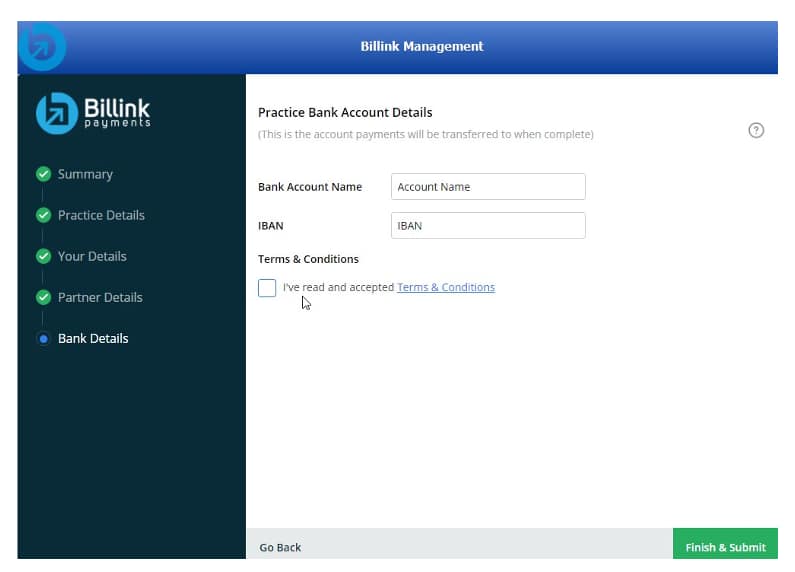
Task: Select the Bank Details step label
Action: click(93, 339)
